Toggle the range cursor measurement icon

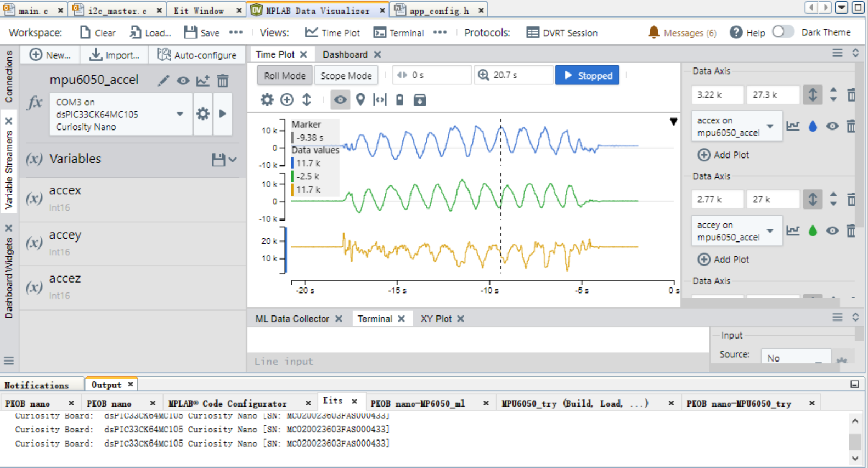(x=380, y=100)
